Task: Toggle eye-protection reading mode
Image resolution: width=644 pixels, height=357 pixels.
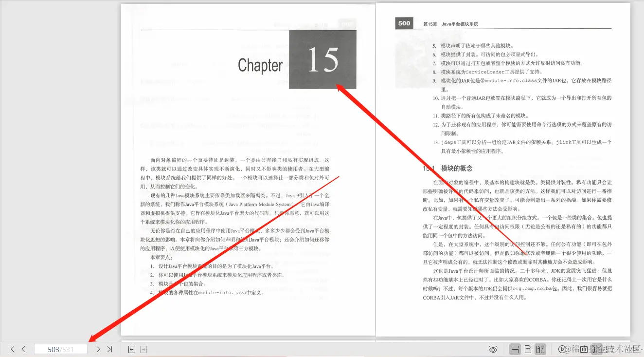Action: [x=493, y=349]
